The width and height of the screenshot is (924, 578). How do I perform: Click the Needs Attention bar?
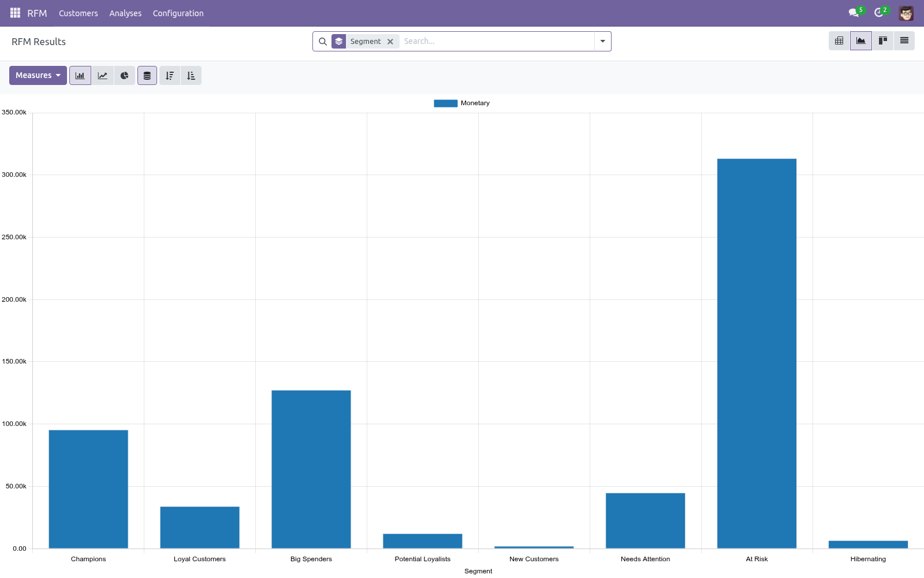point(646,521)
